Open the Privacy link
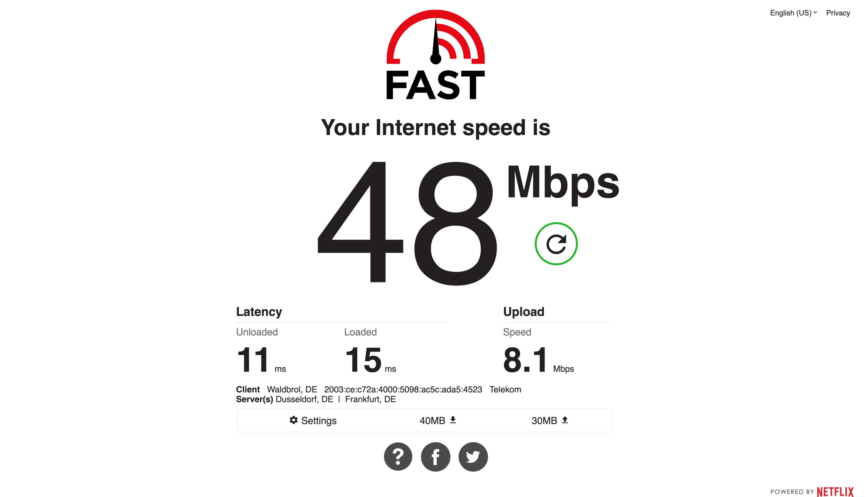Viewport: 868px width, 497px height. (x=838, y=13)
